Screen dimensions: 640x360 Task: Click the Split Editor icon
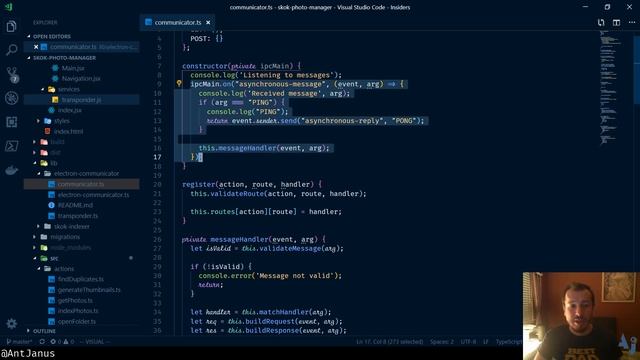click(x=616, y=22)
